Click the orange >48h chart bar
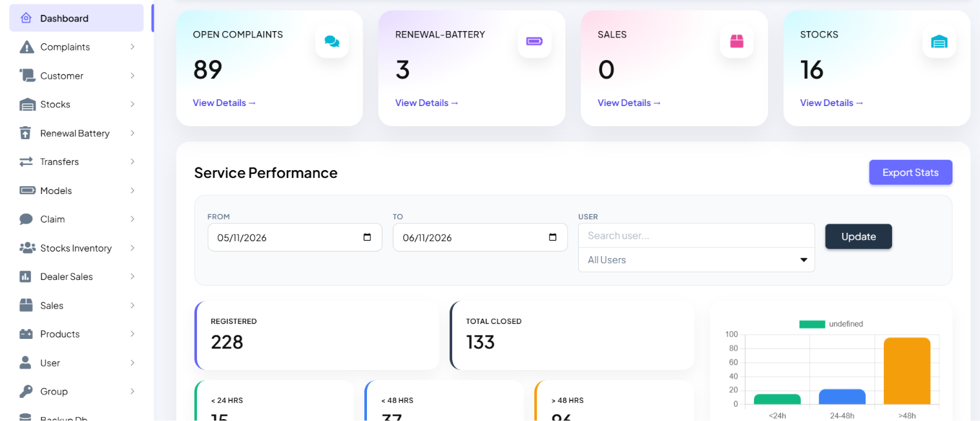Screen dimensions: 980x421 coord(907,371)
